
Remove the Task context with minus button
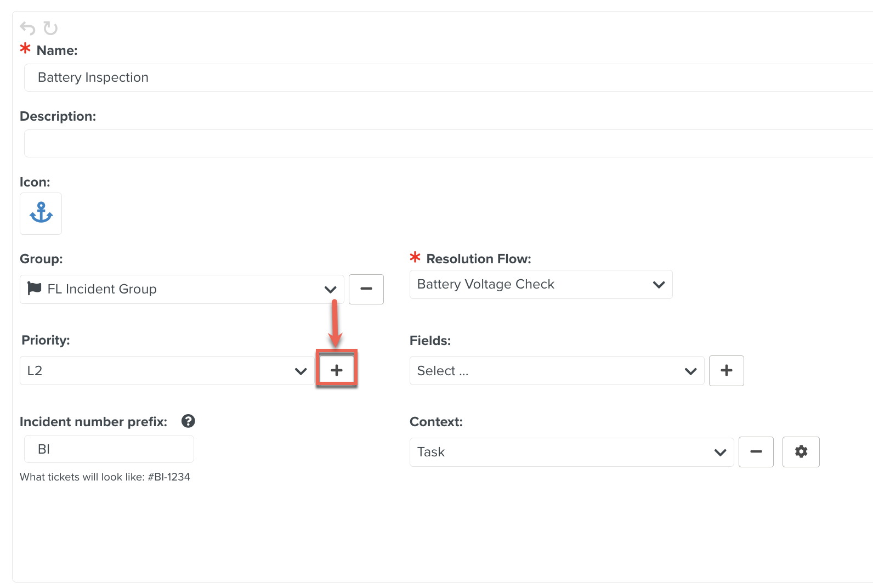click(x=756, y=452)
